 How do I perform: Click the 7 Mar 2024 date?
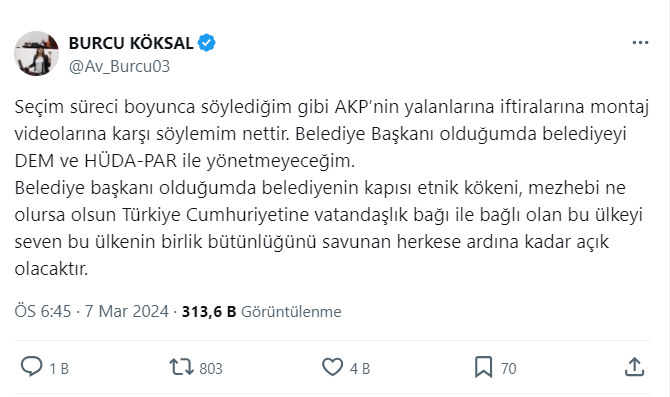[126, 311]
